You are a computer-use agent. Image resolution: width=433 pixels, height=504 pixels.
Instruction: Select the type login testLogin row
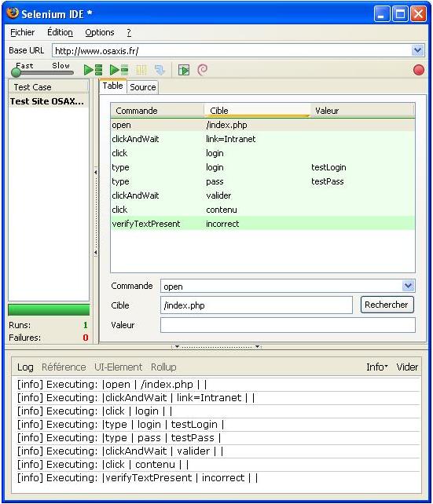[262, 167]
